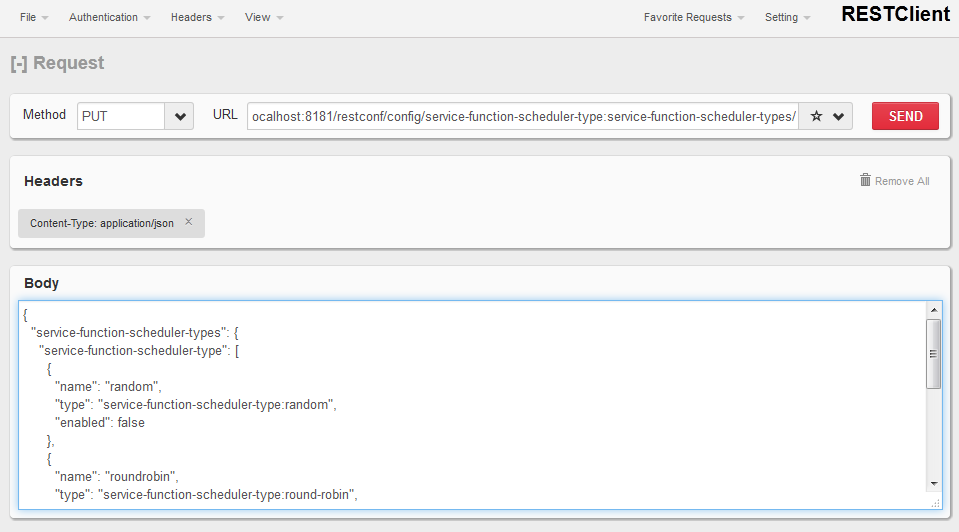
Task: Click the URL input field
Action: click(x=523, y=116)
